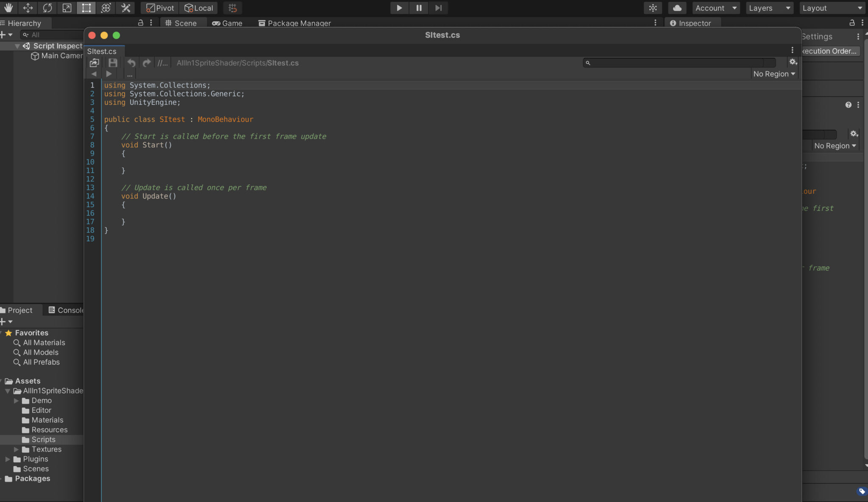Click inside the script search field
The image size is (868, 502).
point(678,62)
